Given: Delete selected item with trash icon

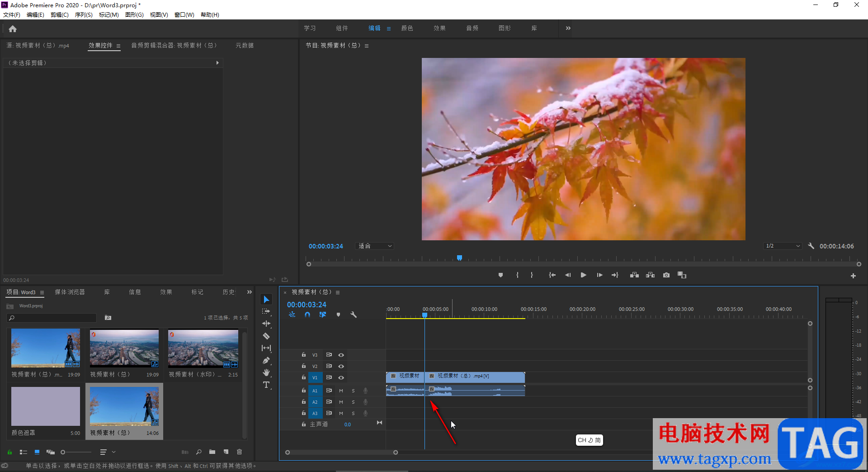Looking at the screenshot, I should (x=240, y=452).
